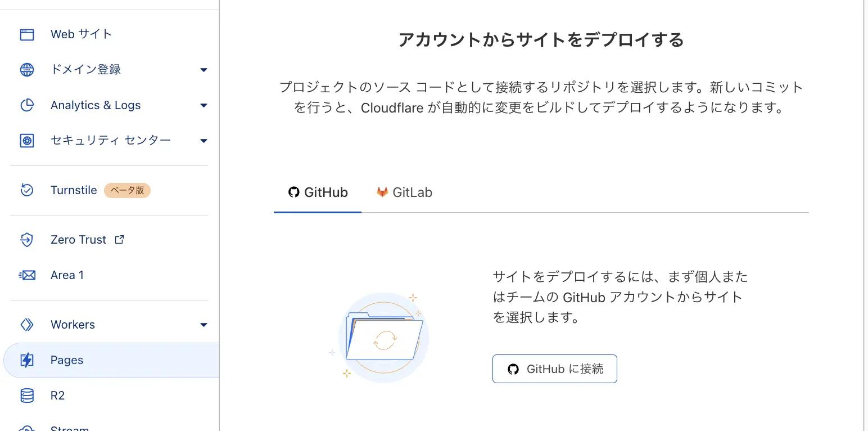The image size is (868, 431).
Task: Click the ベータ版 badge next to Turnstile
Action: click(x=127, y=190)
